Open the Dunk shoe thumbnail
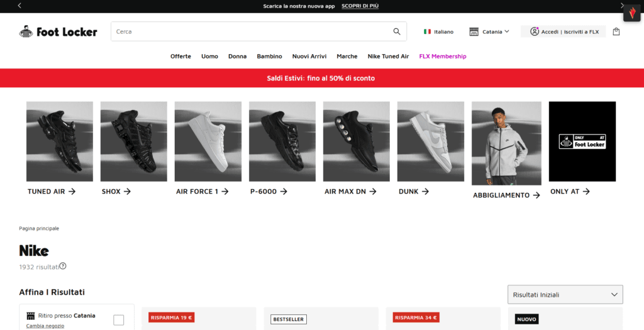 tap(430, 141)
